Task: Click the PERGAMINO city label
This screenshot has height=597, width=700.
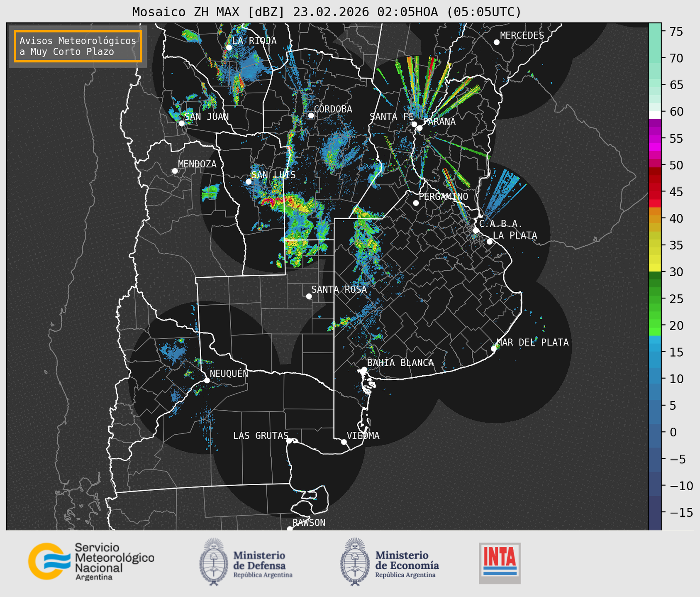Action: click(x=443, y=196)
